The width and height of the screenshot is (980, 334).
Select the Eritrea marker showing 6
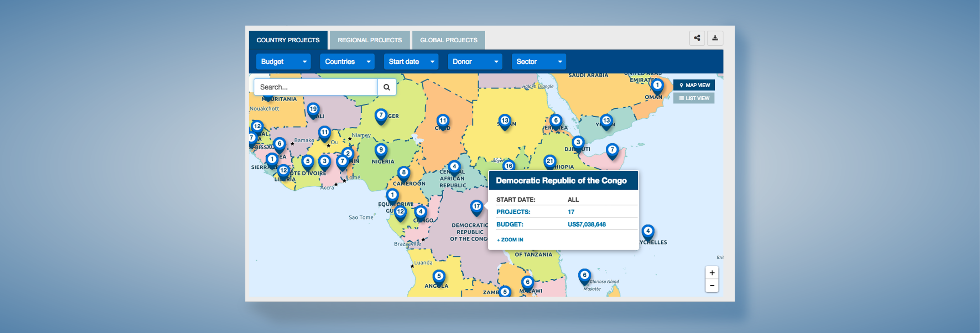click(x=556, y=122)
